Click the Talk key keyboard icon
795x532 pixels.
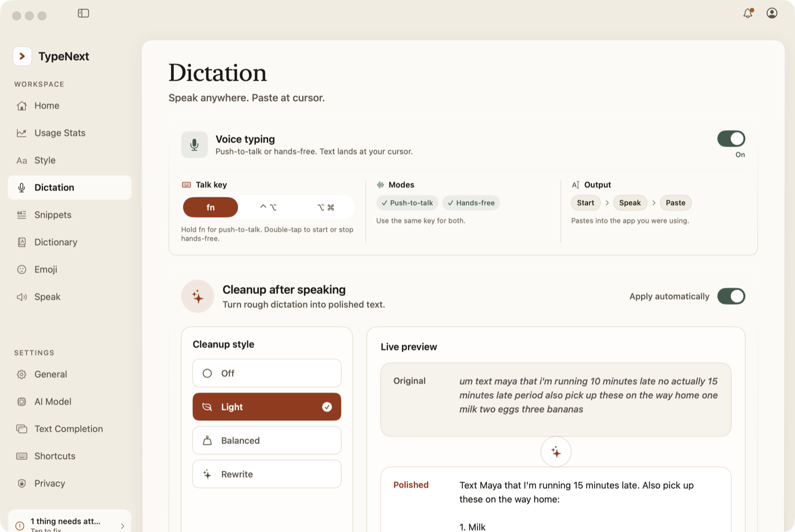pos(187,185)
